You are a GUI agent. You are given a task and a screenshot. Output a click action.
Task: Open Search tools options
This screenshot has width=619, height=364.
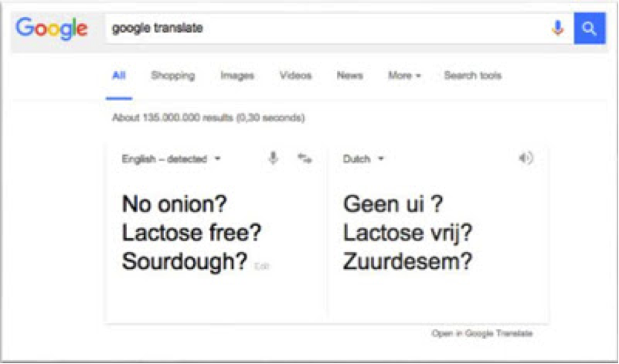tap(473, 76)
